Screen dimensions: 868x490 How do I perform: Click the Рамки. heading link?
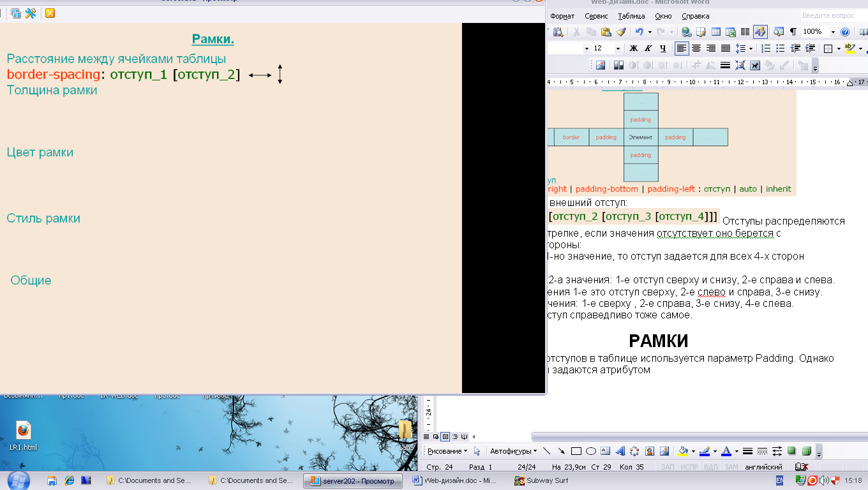(213, 40)
